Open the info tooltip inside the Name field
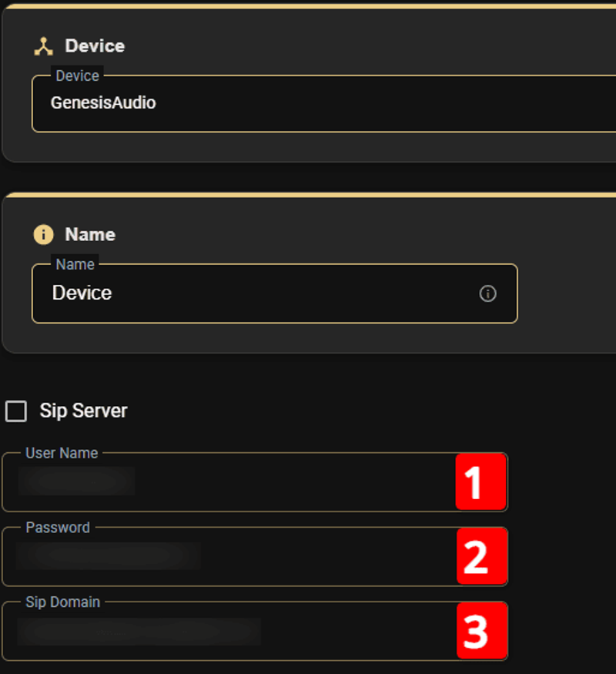 (488, 293)
